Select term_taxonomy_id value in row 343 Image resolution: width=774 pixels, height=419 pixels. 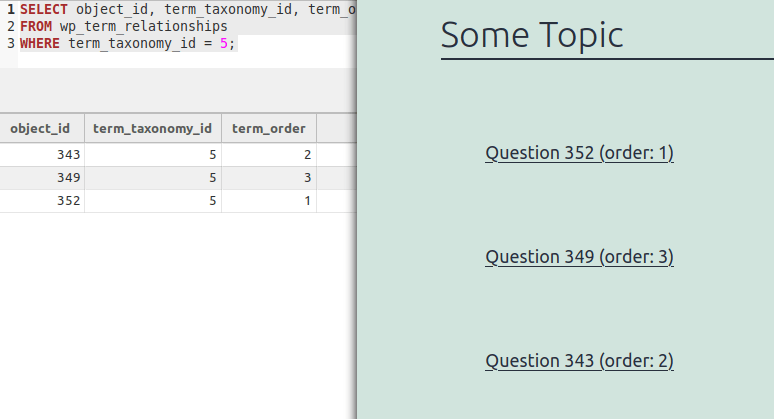[153, 154]
